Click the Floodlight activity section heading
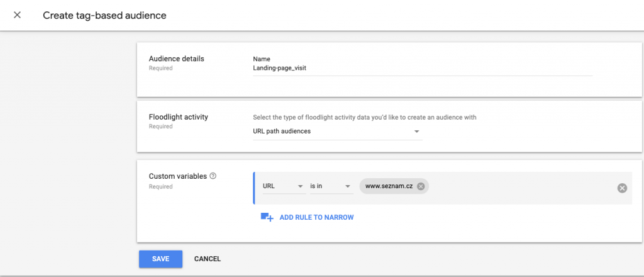The width and height of the screenshot is (644, 277). click(x=178, y=117)
